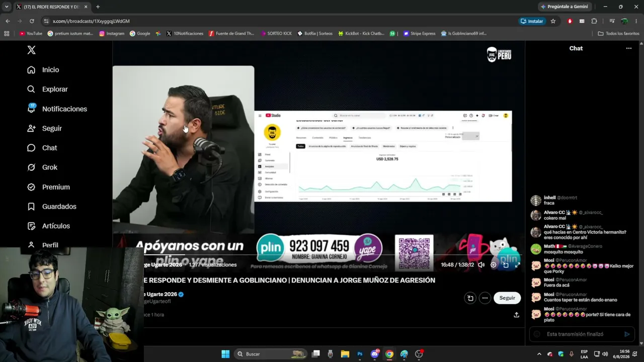This screenshot has height=362, width=644.
Task: Open the browser tab search dropdown
Action: point(7,7)
